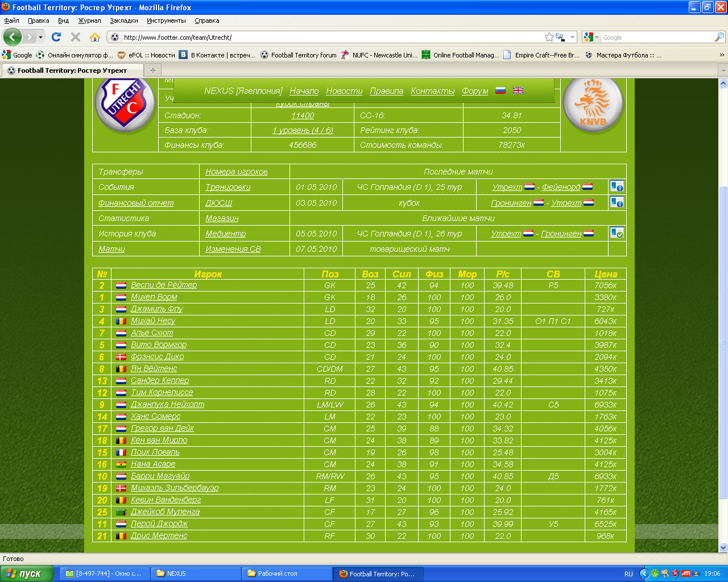Go to the home page icon

pyautogui.click(x=95, y=37)
